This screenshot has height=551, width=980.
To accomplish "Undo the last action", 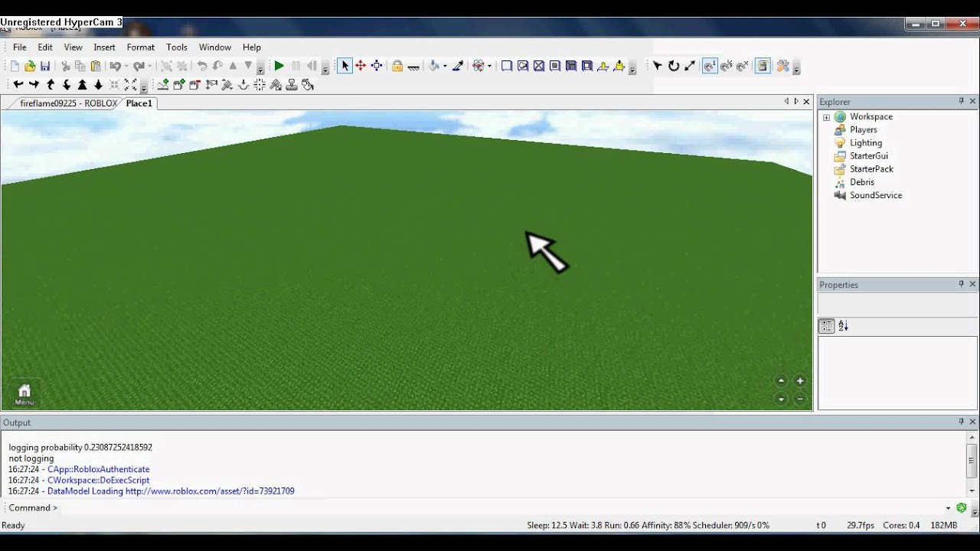I will [x=115, y=66].
